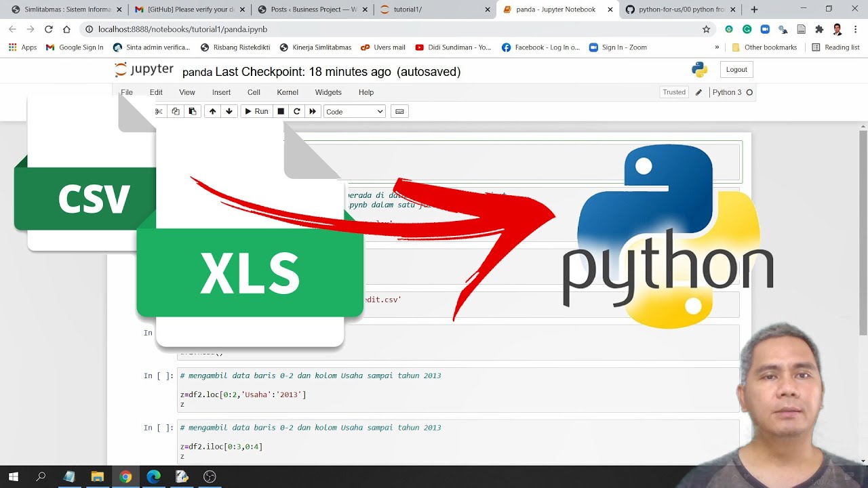
Task: Click the scrollbar down arrow
Action: (863, 461)
